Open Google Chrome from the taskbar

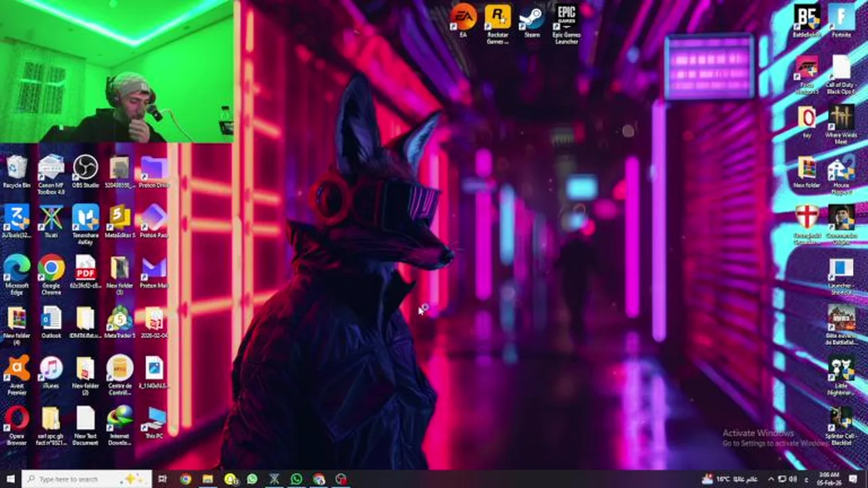point(185,479)
